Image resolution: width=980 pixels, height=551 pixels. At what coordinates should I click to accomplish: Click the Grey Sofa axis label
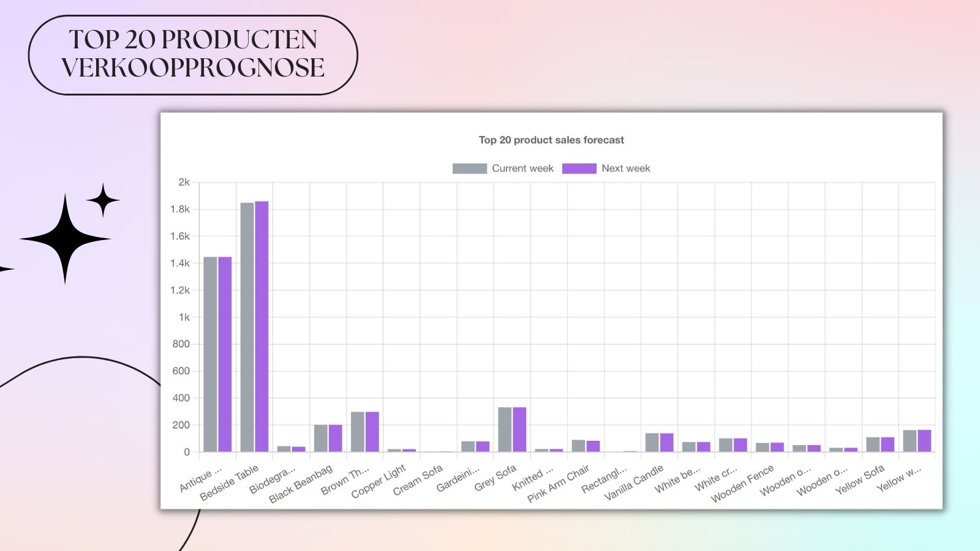point(496,478)
